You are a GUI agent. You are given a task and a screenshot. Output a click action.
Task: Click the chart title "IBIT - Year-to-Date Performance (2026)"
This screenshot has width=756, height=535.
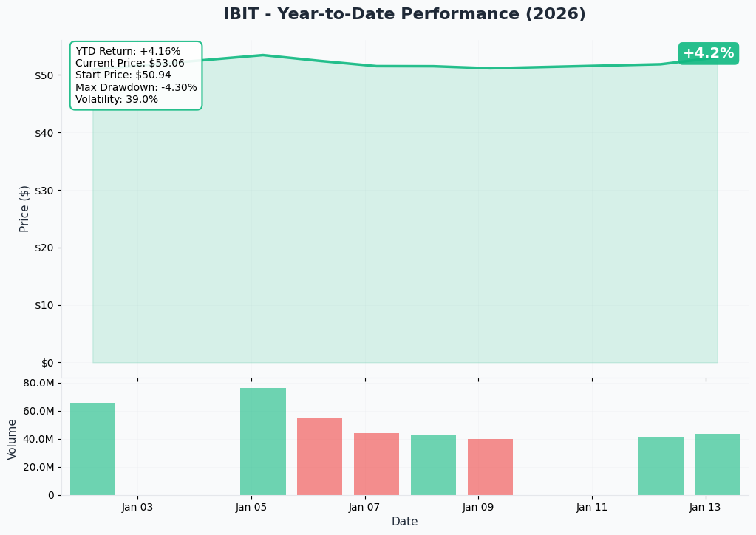[x=404, y=13]
